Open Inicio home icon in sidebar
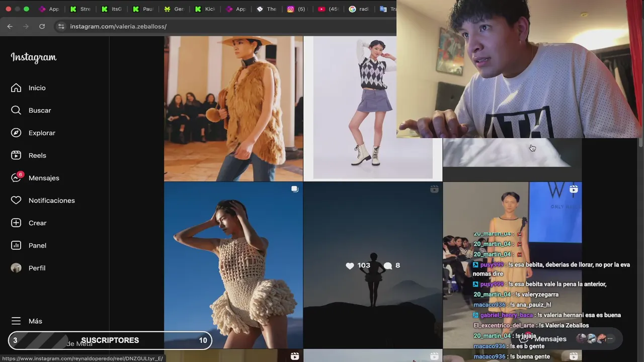 tap(16, 88)
